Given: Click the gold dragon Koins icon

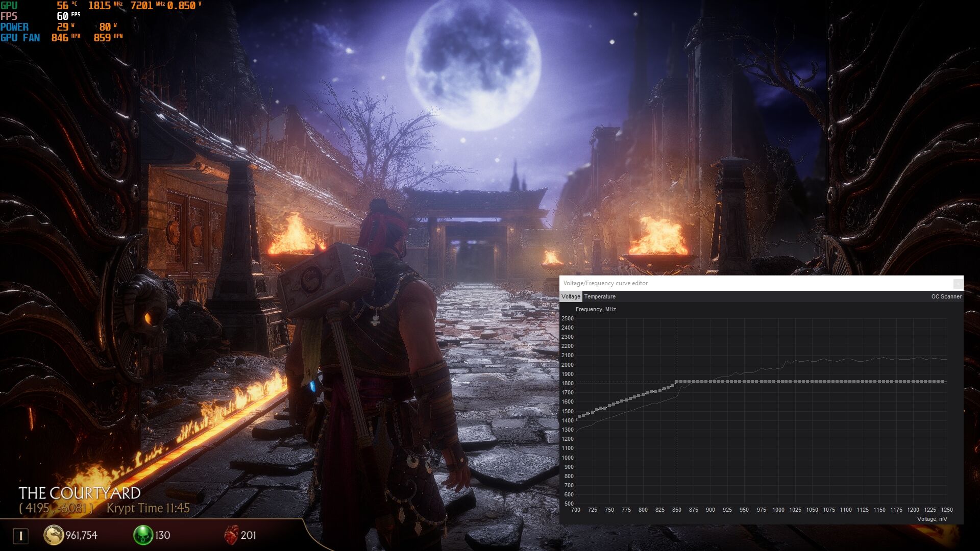Looking at the screenshot, I should click(53, 535).
